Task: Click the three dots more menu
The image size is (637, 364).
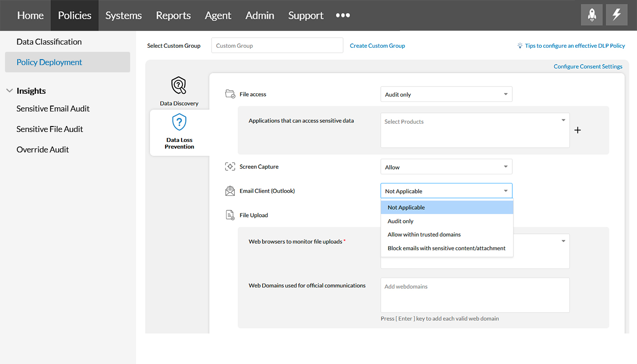Action: click(343, 15)
